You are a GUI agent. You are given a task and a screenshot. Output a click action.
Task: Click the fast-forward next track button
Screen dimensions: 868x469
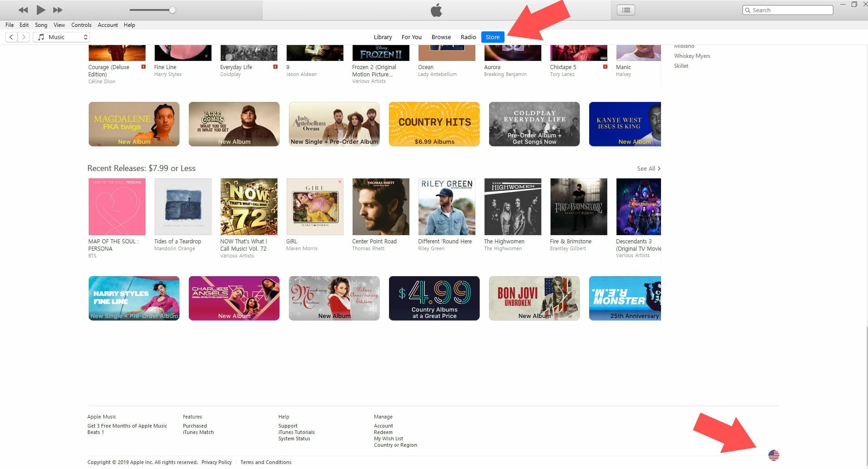(58, 10)
